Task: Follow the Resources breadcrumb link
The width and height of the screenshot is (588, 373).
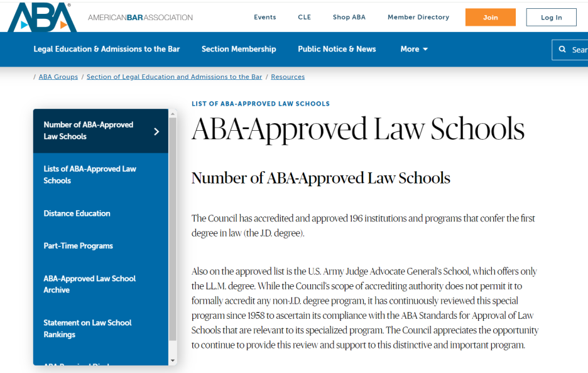Action: pyautogui.click(x=288, y=77)
